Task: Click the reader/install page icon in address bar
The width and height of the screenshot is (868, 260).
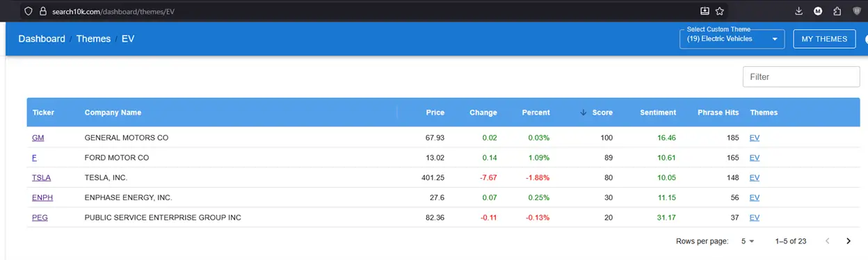Action: 705,11
